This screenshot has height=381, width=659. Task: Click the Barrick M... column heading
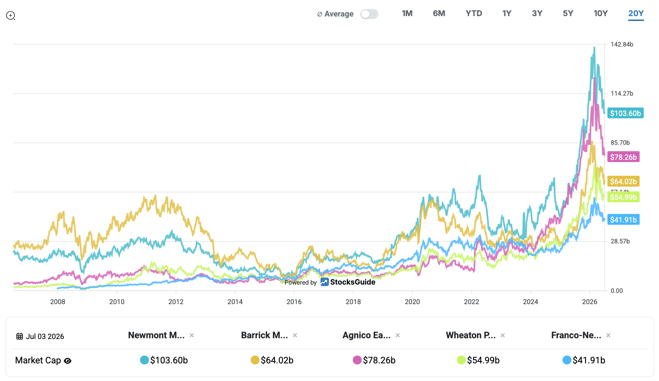click(x=264, y=335)
